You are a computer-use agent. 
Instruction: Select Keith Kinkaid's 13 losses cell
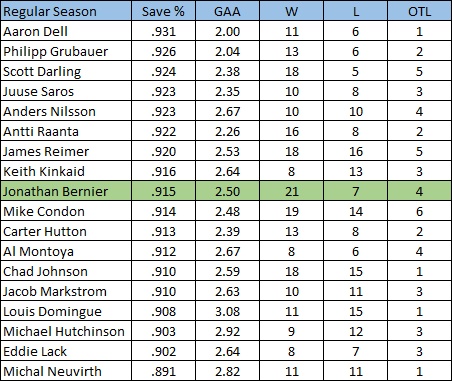point(355,171)
